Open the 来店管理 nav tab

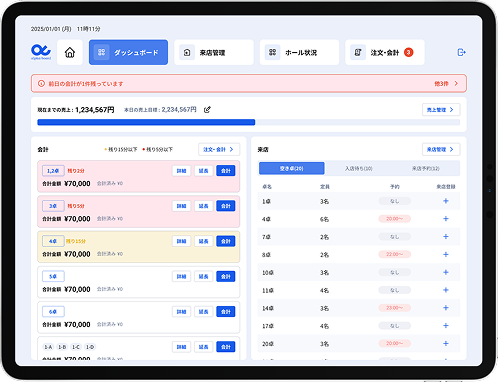point(214,52)
